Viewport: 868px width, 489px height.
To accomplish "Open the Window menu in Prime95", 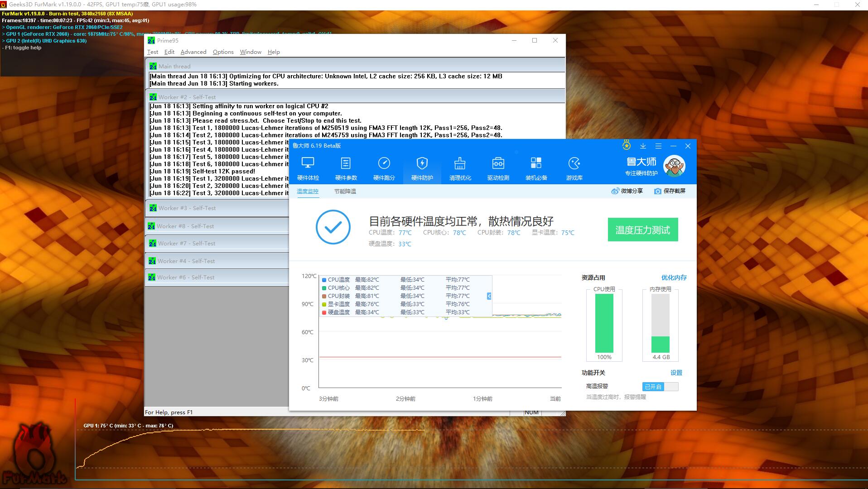I will [x=251, y=52].
